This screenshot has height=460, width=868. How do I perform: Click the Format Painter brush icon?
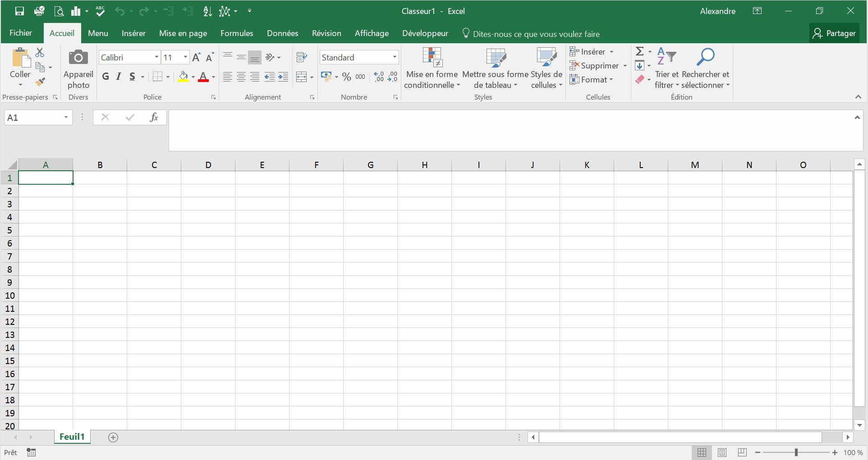point(40,82)
